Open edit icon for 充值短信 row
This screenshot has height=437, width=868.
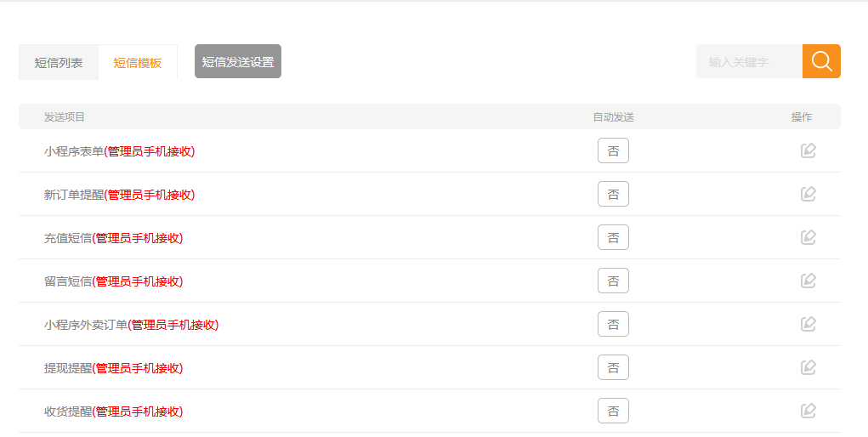pos(808,237)
